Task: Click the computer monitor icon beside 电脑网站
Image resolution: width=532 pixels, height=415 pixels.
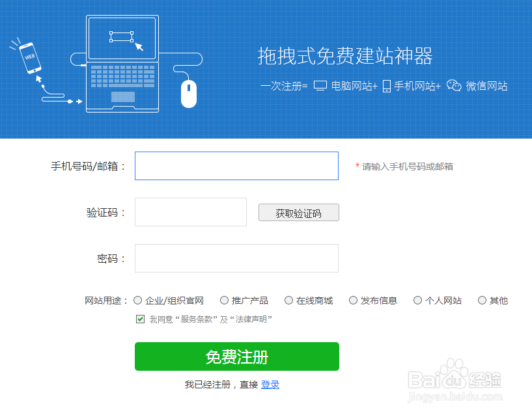Action: 320,86
